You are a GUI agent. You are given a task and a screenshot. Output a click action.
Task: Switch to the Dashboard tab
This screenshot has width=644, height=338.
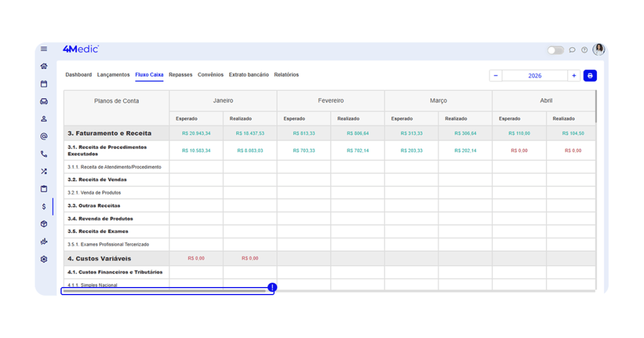point(79,75)
